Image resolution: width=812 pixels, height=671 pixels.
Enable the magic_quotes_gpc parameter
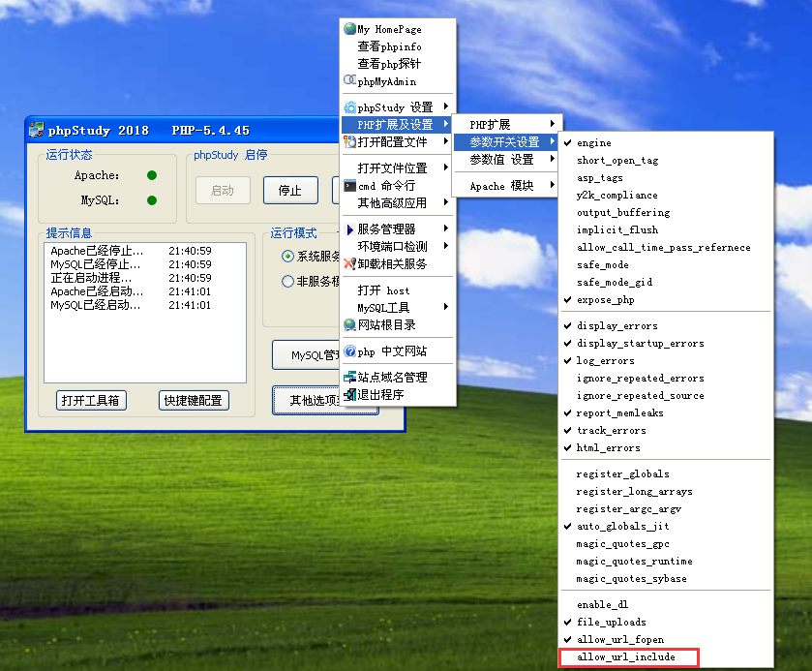[666, 543]
